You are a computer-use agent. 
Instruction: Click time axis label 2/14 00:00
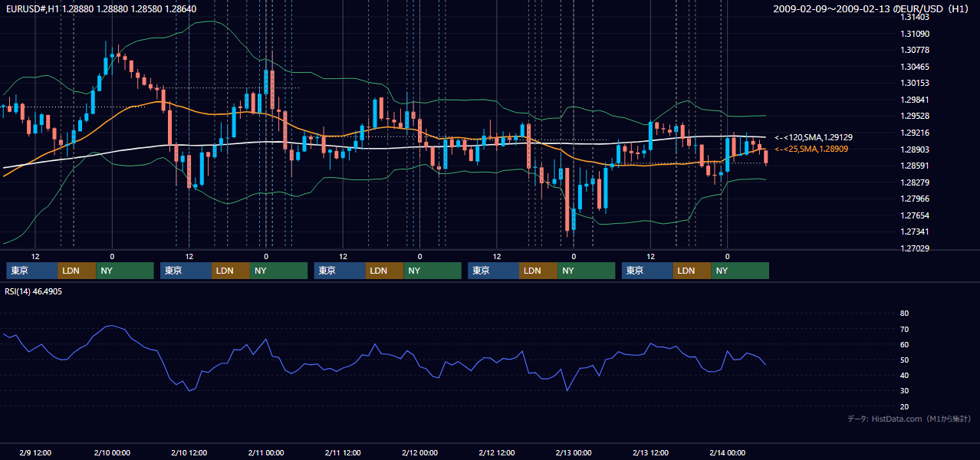(727, 452)
